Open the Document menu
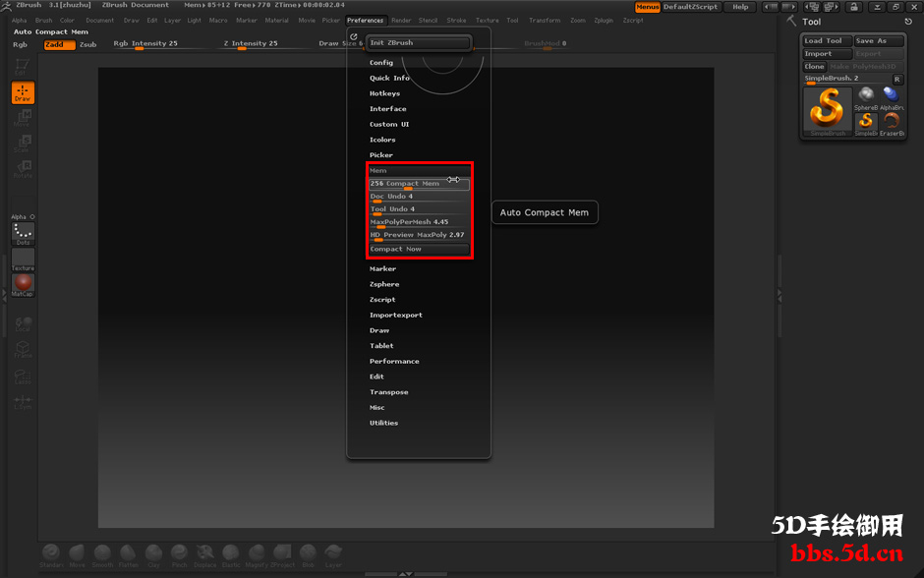The image size is (924, 578). [x=99, y=20]
